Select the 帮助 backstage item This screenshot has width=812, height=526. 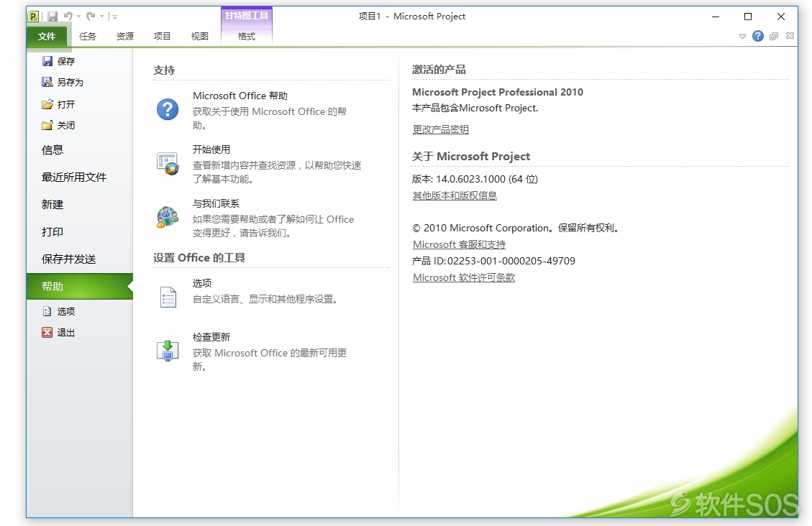click(79, 286)
